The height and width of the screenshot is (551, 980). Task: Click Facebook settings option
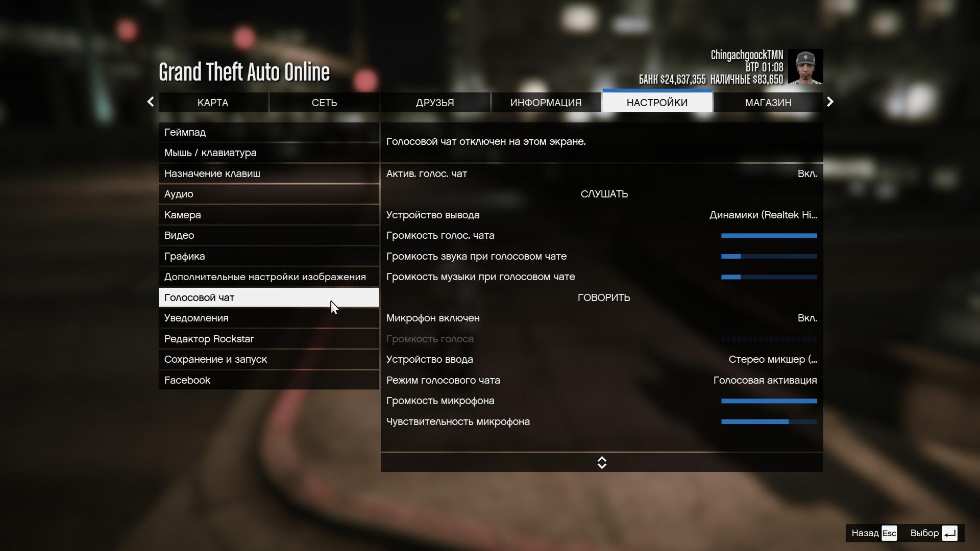[x=187, y=380]
